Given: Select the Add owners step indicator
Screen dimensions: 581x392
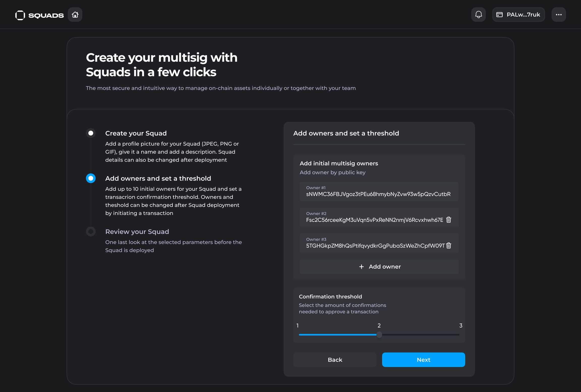Looking at the screenshot, I should click(91, 178).
